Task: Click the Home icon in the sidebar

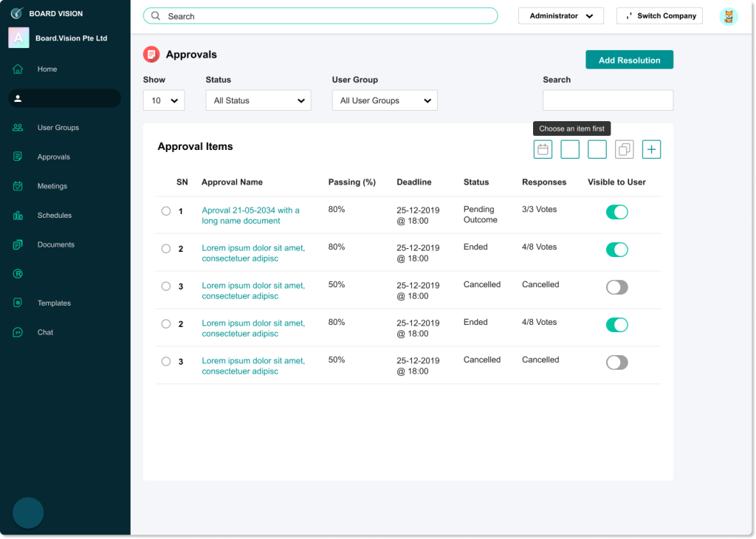Action: 18,69
